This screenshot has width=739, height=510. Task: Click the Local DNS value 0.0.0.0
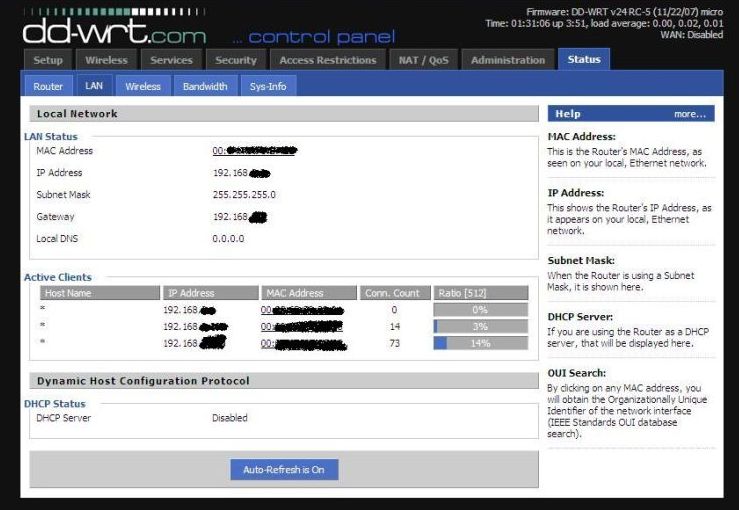(228, 239)
